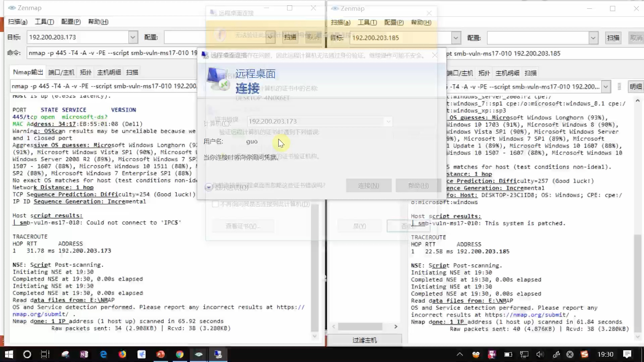Open 扫描(a) menu in left Zenmap
The height and width of the screenshot is (362, 644).
tap(17, 22)
